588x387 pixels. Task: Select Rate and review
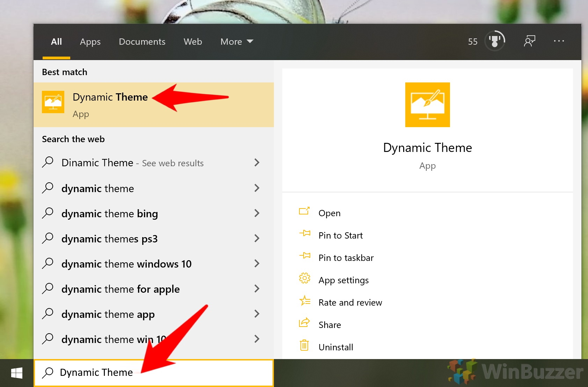click(x=350, y=302)
